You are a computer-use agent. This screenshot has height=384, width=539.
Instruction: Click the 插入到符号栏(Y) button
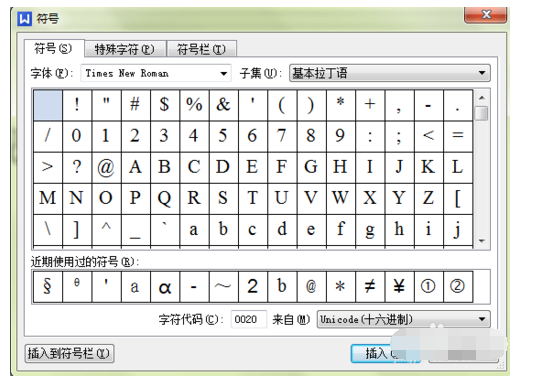[69, 353]
